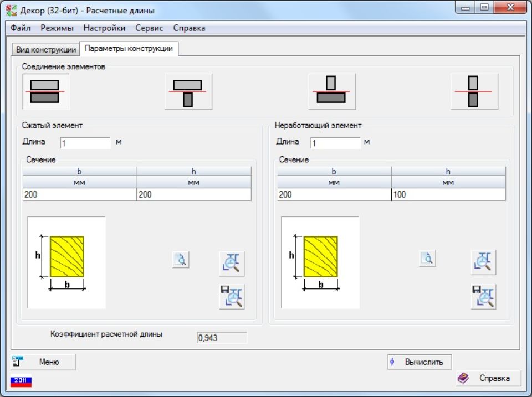This screenshot has width=532, height=397.
Task: Open the Файл menu
Action: pos(21,28)
